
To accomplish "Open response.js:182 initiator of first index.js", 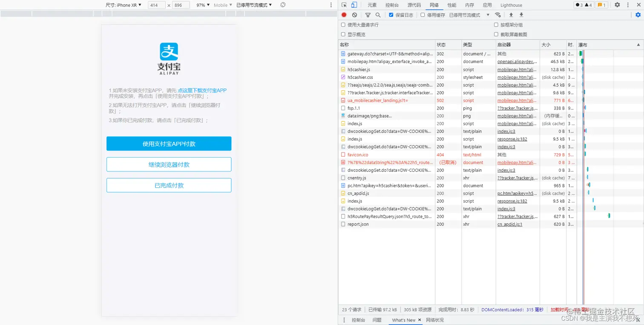I will (x=512, y=139).
